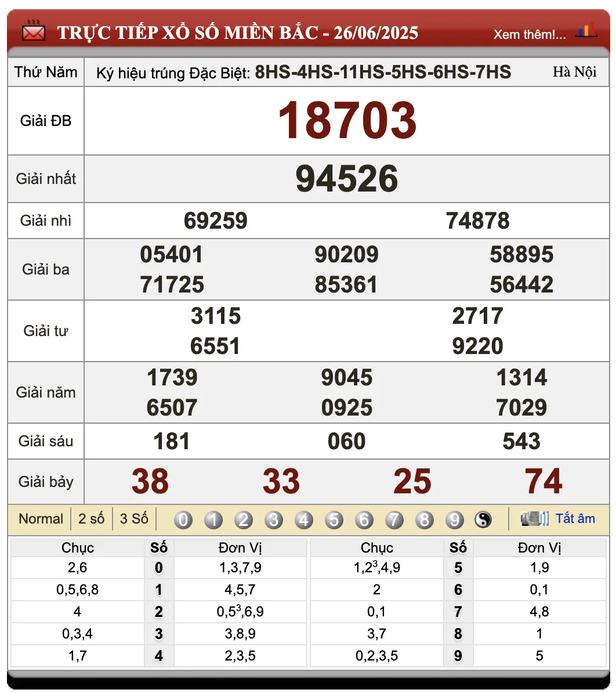616x693 pixels.
Task: Toggle the digit 1 ball highlight
Action: [213, 519]
